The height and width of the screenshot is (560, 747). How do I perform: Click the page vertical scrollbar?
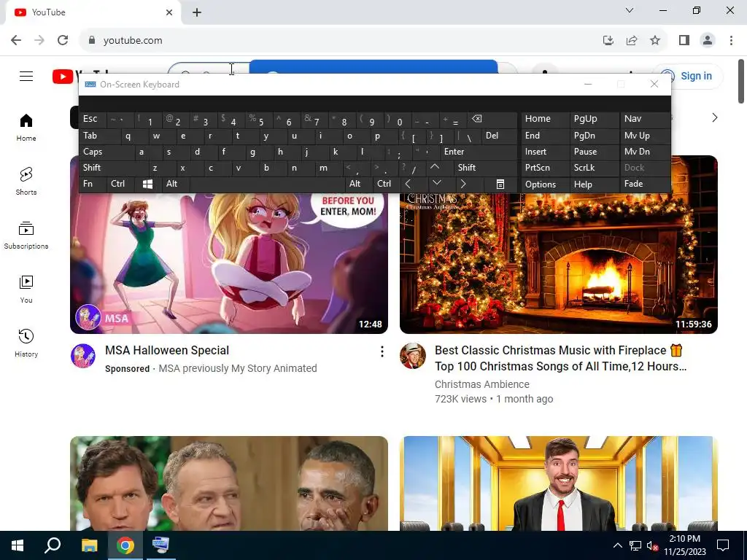pos(741,81)
